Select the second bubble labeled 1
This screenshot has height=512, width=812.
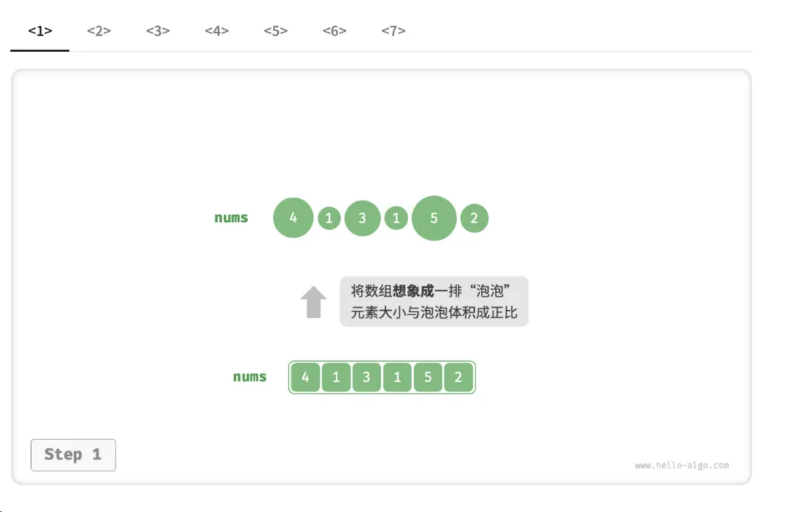396,218
